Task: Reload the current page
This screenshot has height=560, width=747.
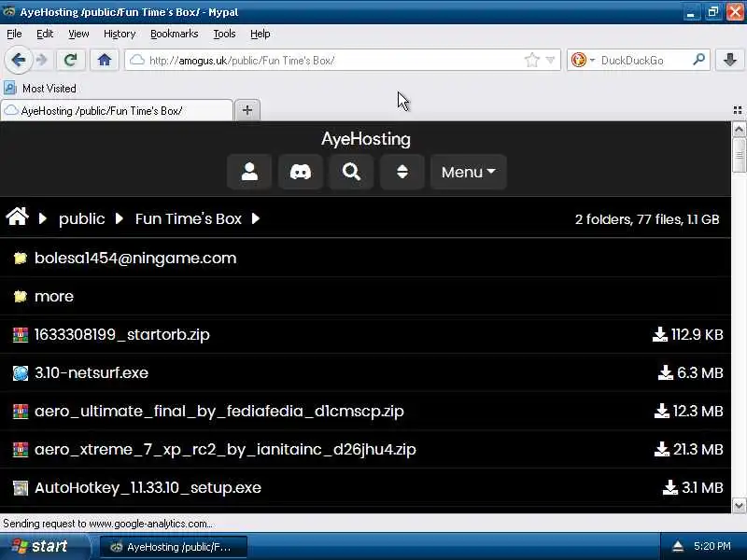Action: click(71, 60)
